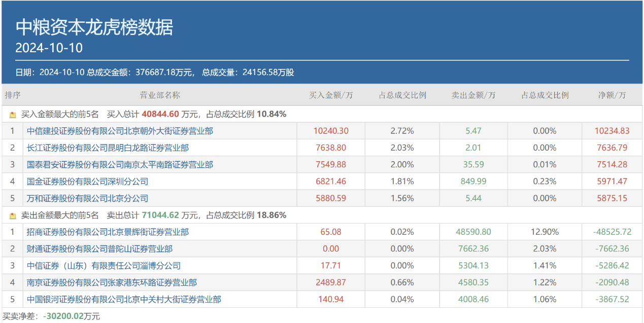644x323 pixels.
Task: Click the 排序 column header
Action: point(13,95)
